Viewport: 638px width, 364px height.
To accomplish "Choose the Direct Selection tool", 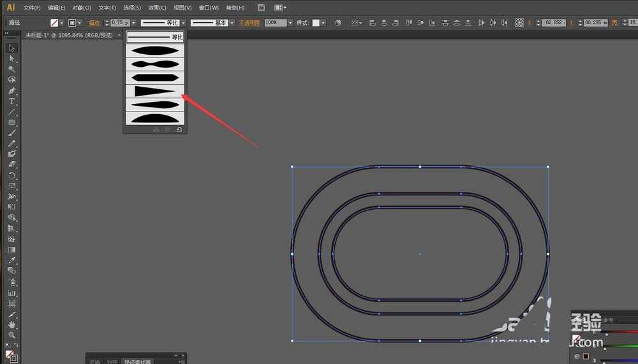I will click(11, 58).
